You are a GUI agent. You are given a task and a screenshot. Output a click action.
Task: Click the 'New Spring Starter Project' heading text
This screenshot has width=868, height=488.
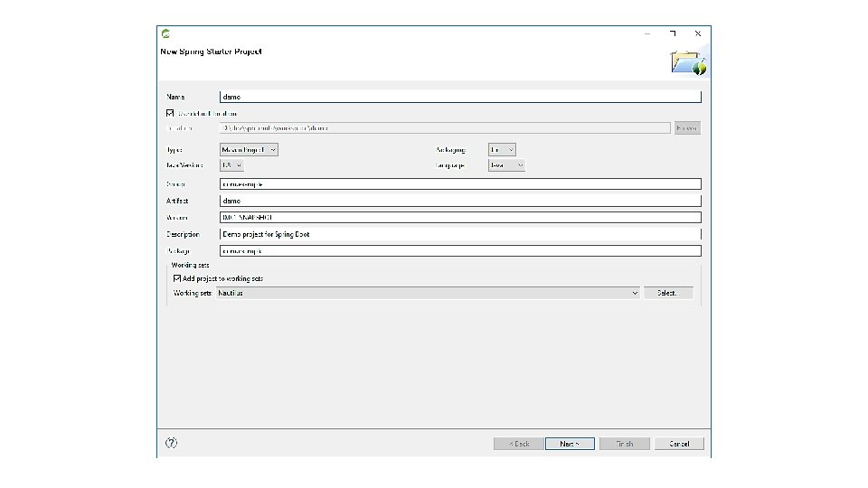coord(211,52)
